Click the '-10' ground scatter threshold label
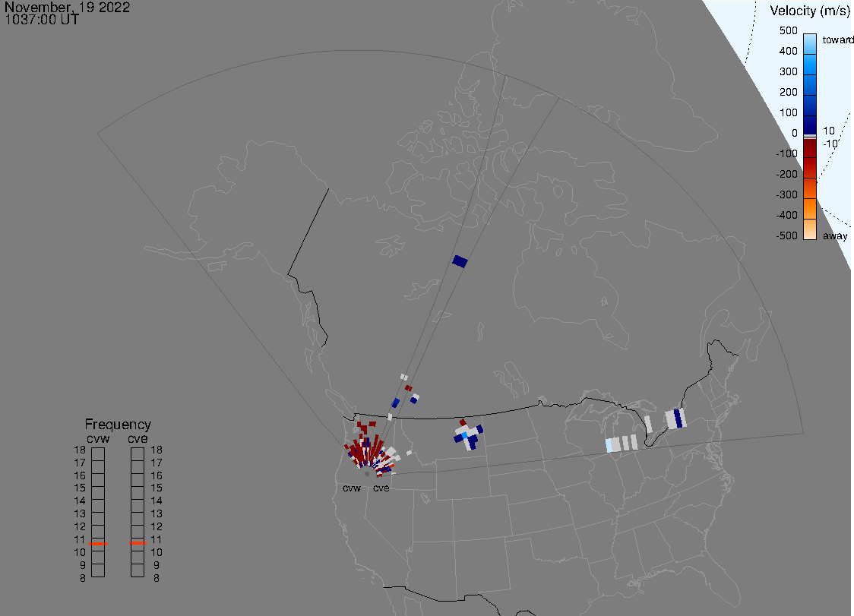 click(x=830, y=144)
